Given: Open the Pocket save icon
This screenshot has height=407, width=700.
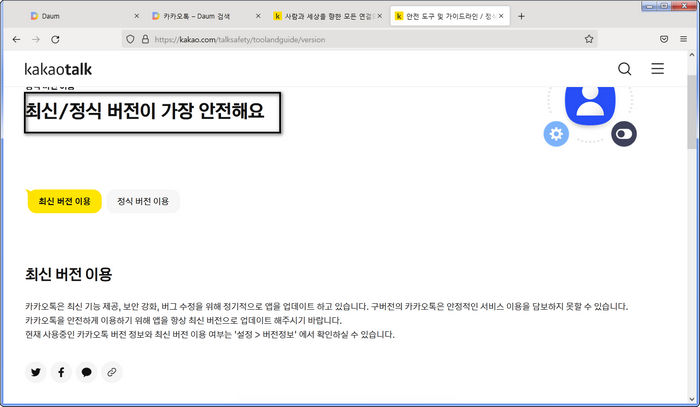Looking at the screenshot, I should (x=664, y=39).
